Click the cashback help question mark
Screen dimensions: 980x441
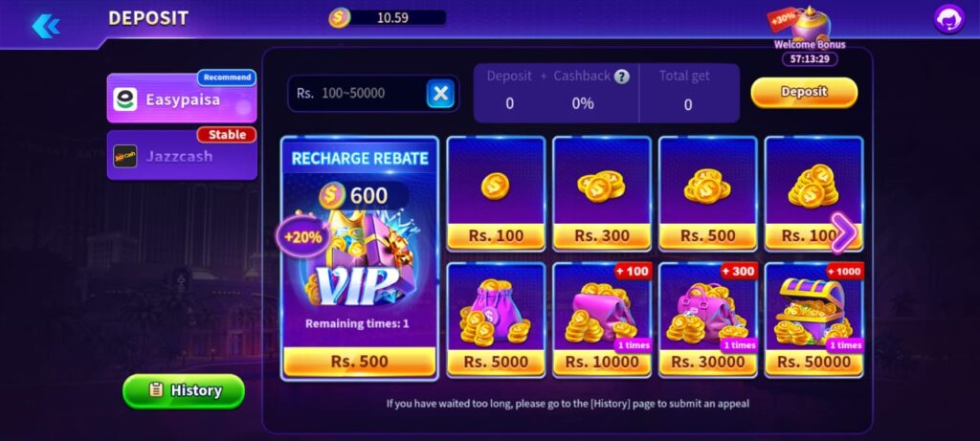[621, 77]
